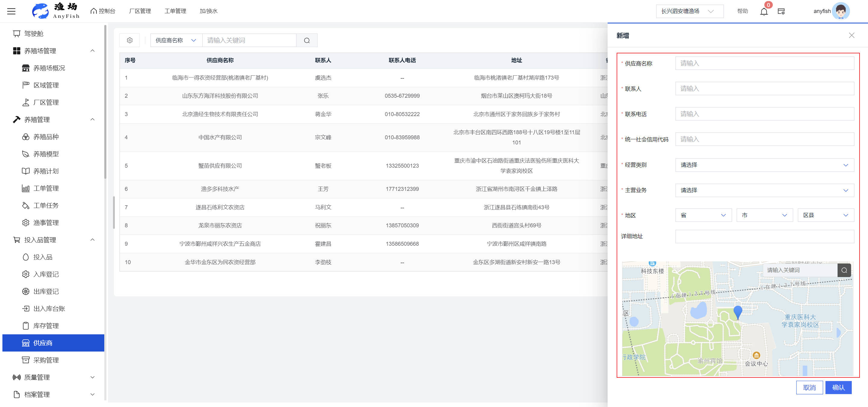Open 厂区管理 in the top menu

(140, 11)
